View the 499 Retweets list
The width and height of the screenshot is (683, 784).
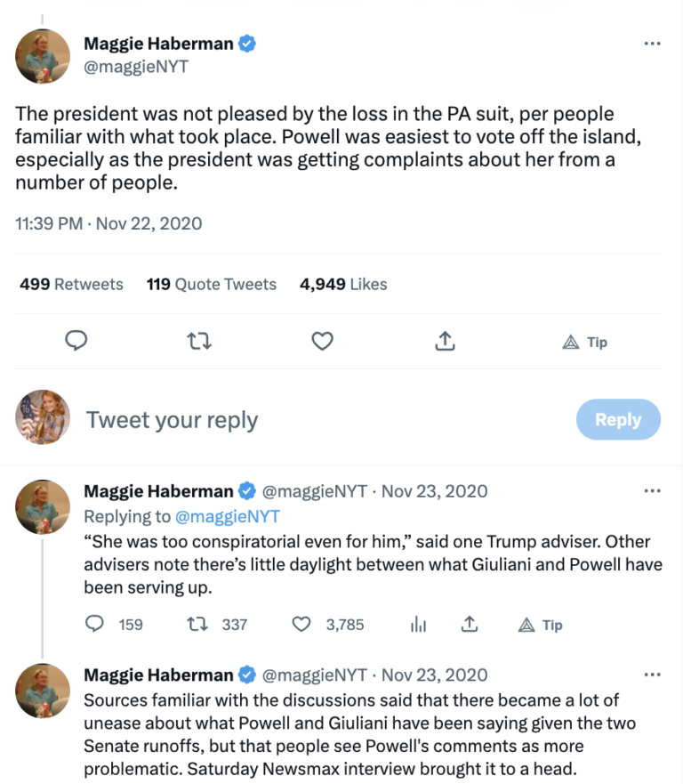pos(71,285)
